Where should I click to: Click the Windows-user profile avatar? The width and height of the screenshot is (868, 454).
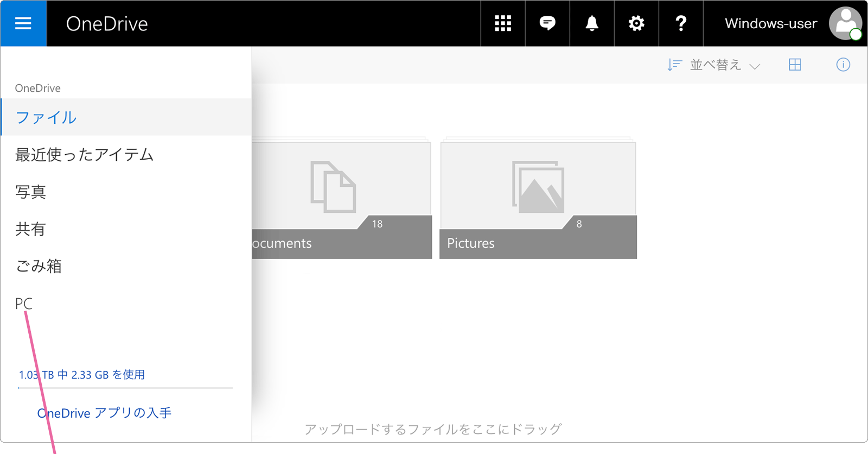point(845,23)
